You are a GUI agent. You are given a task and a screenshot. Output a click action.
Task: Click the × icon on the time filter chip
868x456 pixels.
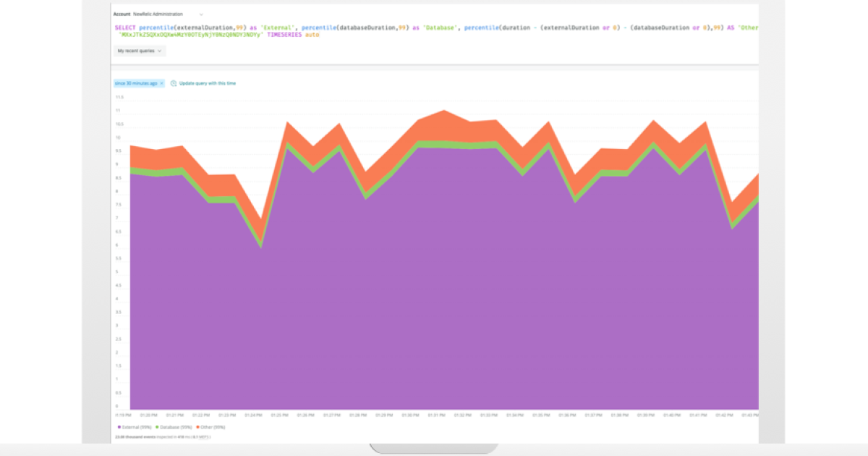[161, 83]
